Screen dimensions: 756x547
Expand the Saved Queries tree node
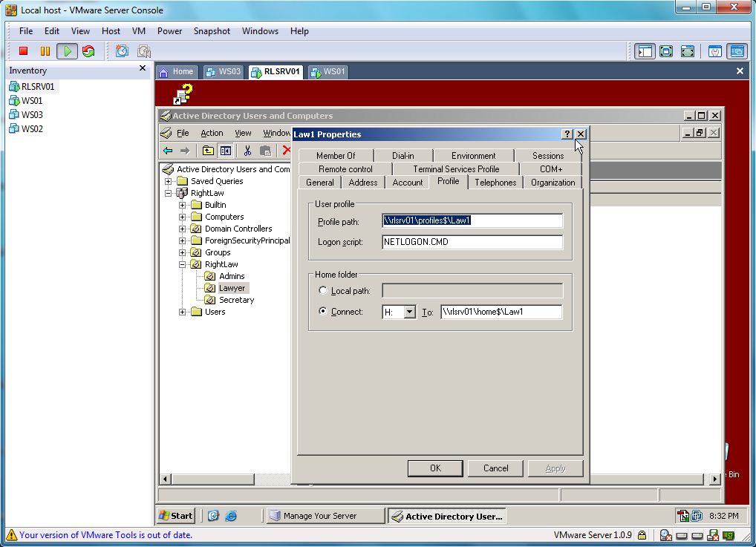click(169, 181)
